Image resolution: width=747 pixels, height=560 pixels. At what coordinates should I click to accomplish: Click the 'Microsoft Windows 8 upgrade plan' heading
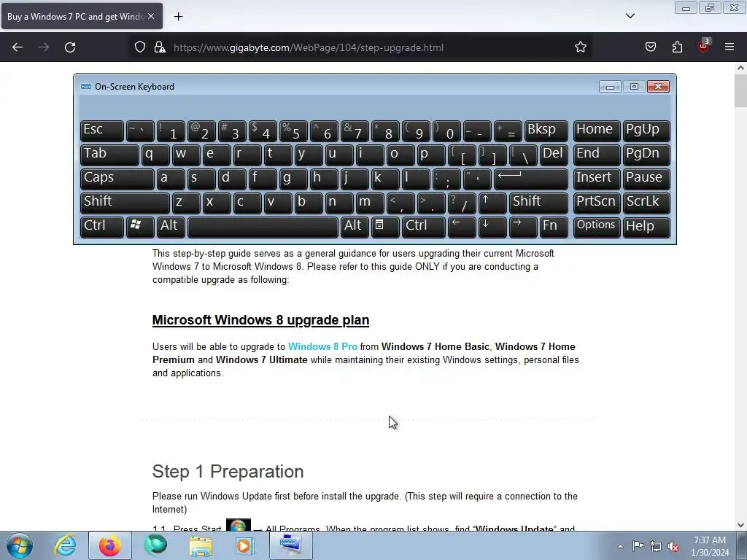tap(260, 320)
